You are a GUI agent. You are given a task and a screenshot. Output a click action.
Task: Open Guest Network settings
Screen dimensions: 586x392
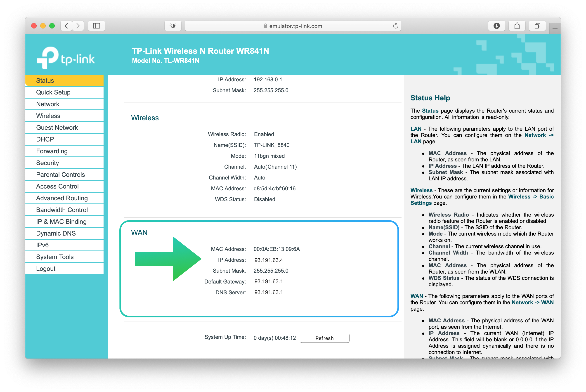64,128
